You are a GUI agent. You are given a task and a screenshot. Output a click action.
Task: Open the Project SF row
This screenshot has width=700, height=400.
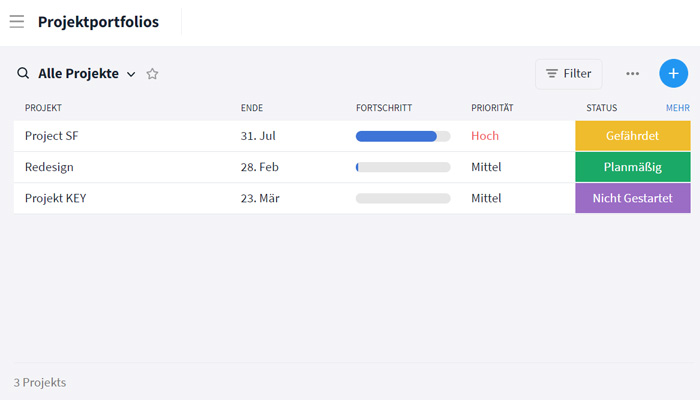tap(352, 136)
